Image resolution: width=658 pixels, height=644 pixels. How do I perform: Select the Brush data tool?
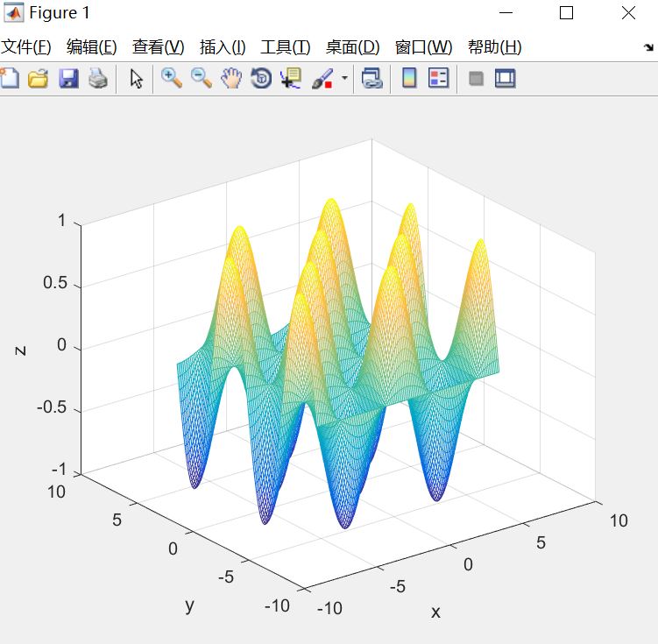(x=322, y=79)
